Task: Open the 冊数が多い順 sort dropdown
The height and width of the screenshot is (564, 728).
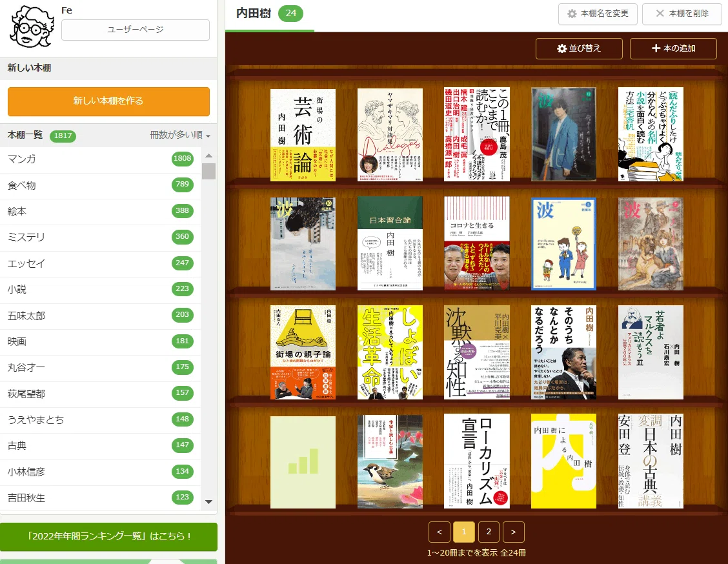Action: tap(180, 135)
